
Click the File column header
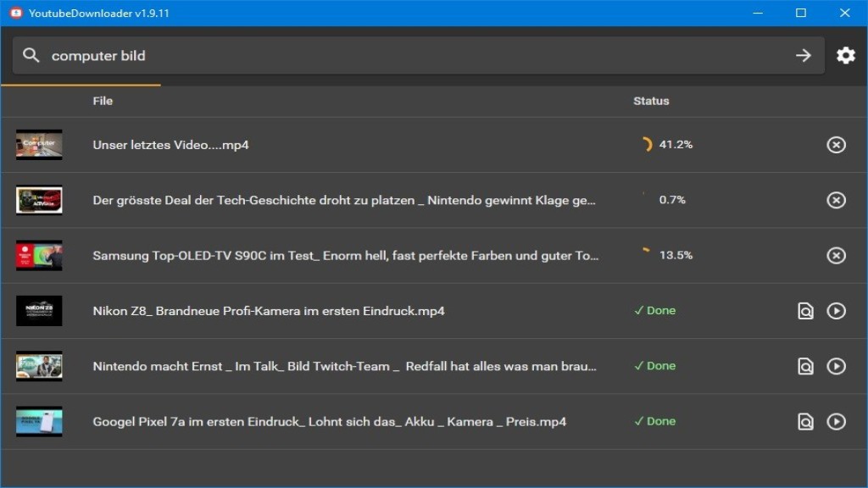click(103, 100)
